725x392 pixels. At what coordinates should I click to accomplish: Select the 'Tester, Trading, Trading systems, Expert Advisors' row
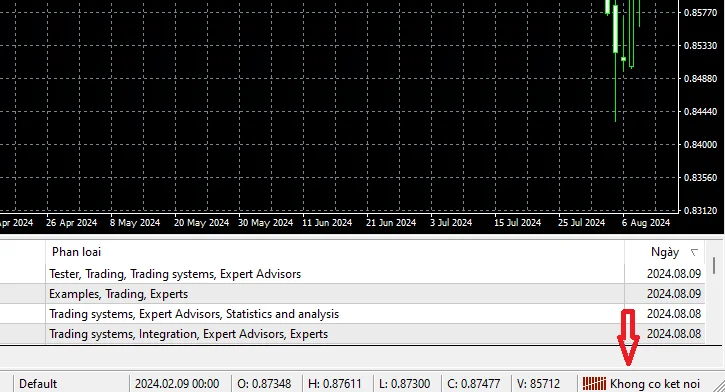click(352, 274)
